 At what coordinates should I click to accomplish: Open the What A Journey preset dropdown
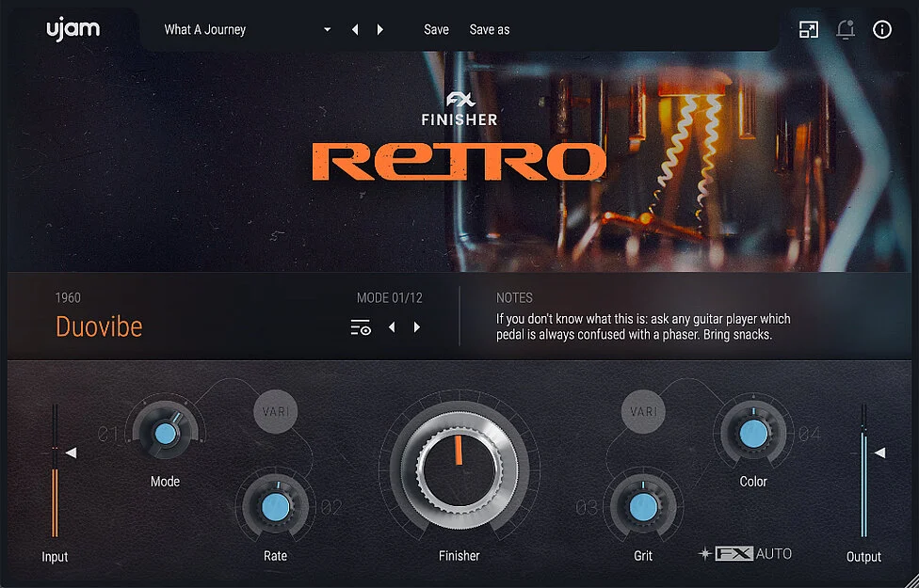(245, 29)
